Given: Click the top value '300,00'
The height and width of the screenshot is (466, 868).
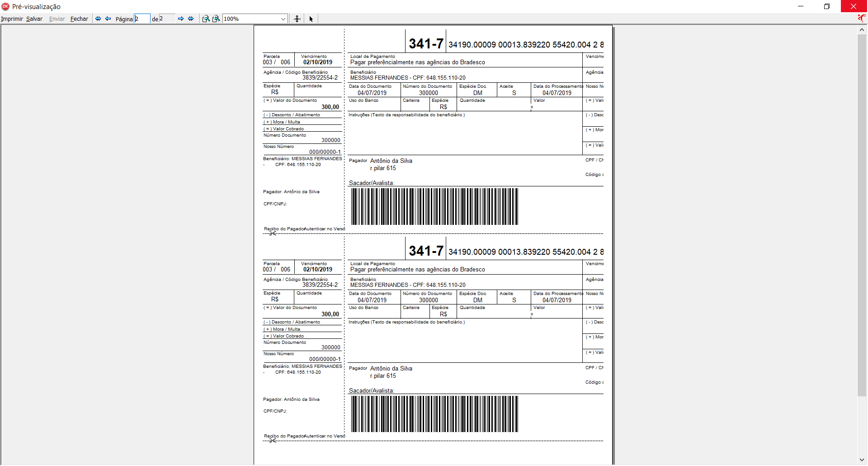Looking at the screenshot, I should click(x=330, y=107).
